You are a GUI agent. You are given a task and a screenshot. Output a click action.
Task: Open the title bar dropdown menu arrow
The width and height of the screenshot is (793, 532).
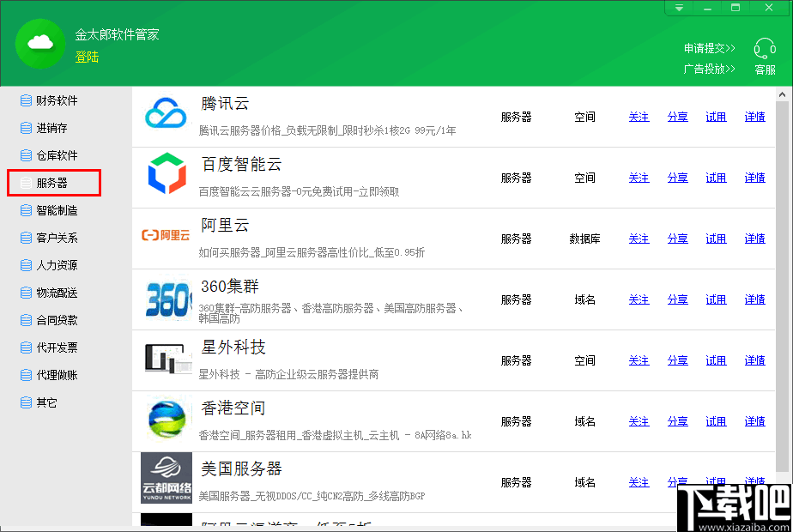(x=679, y=8)
